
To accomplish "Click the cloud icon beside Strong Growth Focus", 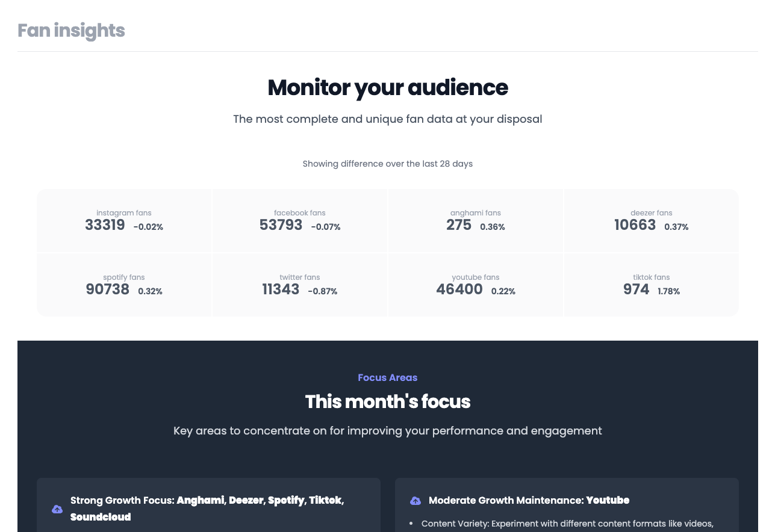I will pyautogui.click(x=57, y=509).
